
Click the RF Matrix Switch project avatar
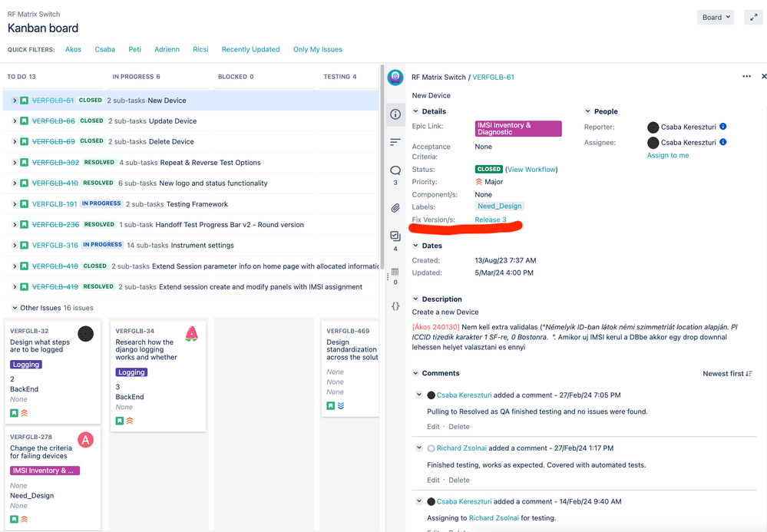pos(395,78)
